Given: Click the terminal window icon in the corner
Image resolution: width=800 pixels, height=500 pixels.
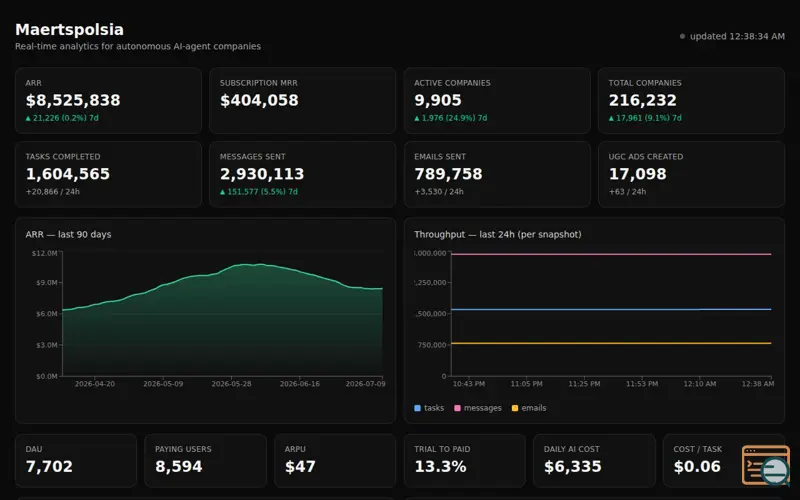Looking at the screenshot, I should click(x=766, y=465).
